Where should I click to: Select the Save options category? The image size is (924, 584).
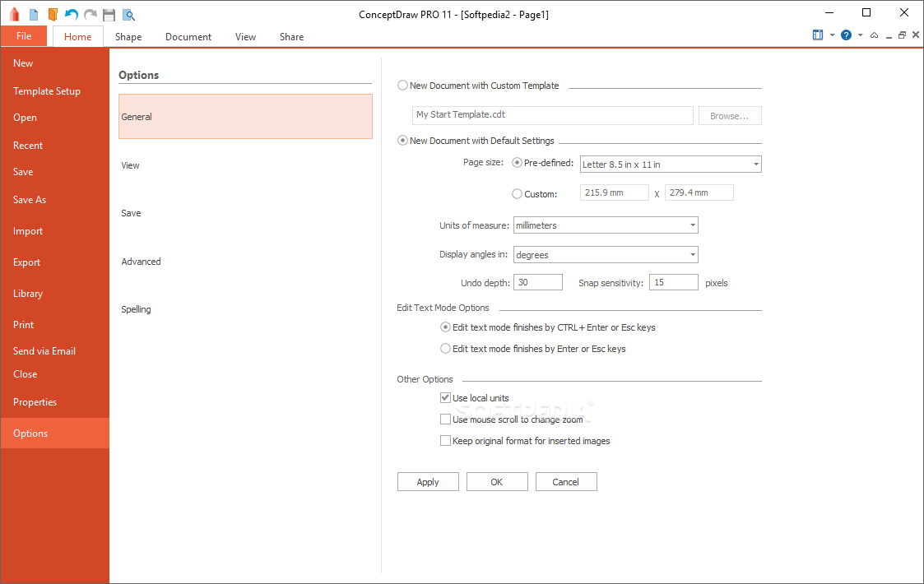click(x=245, y=213)
